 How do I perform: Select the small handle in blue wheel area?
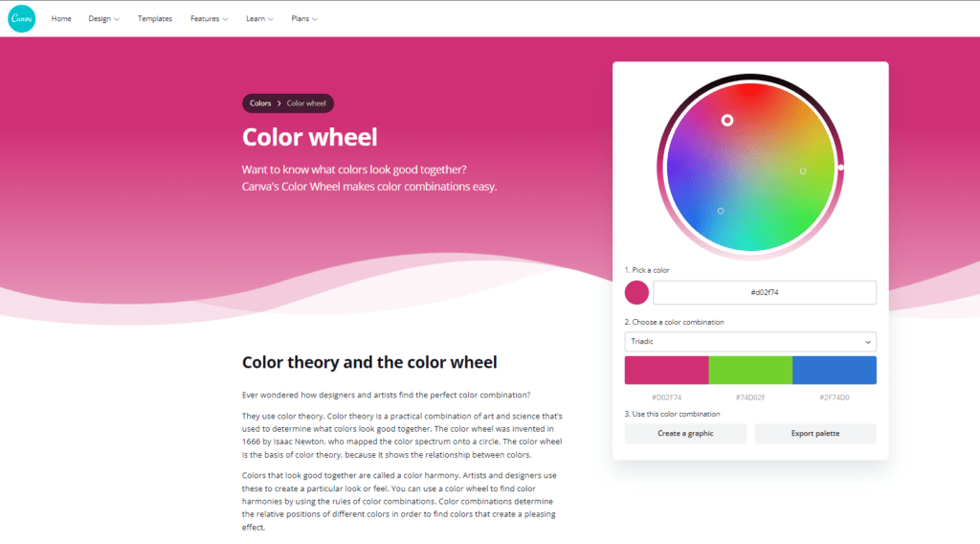click(721, 211)
